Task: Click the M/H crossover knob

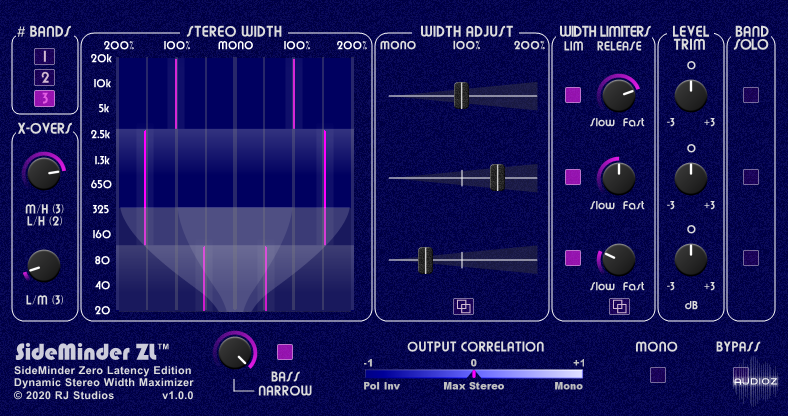Action: pyautogui.click(x=44, y=173)
